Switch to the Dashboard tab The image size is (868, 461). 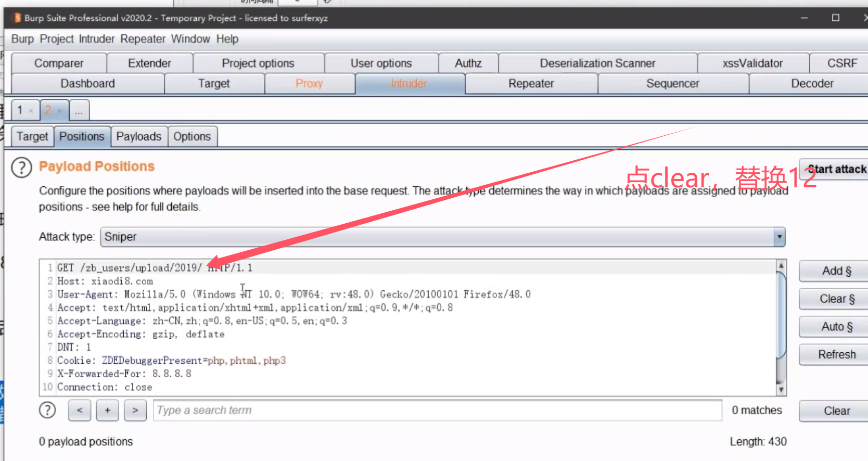[87, 83]
